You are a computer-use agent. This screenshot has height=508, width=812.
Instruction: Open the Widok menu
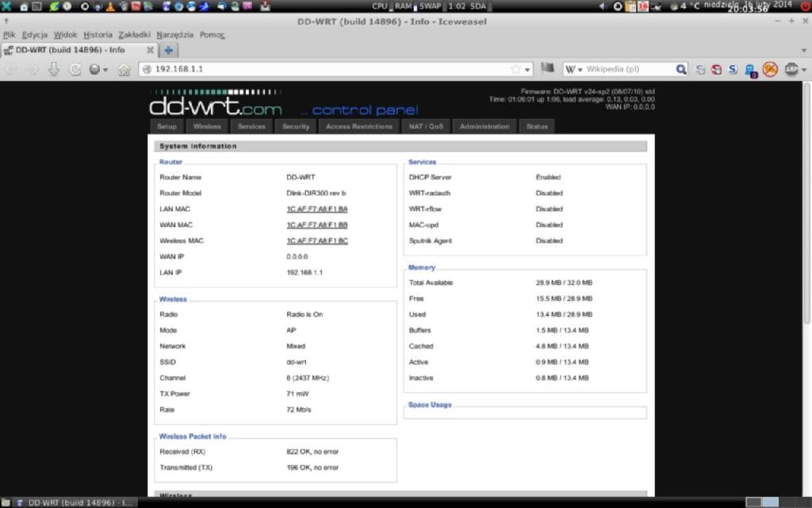[x=65, y=35]
